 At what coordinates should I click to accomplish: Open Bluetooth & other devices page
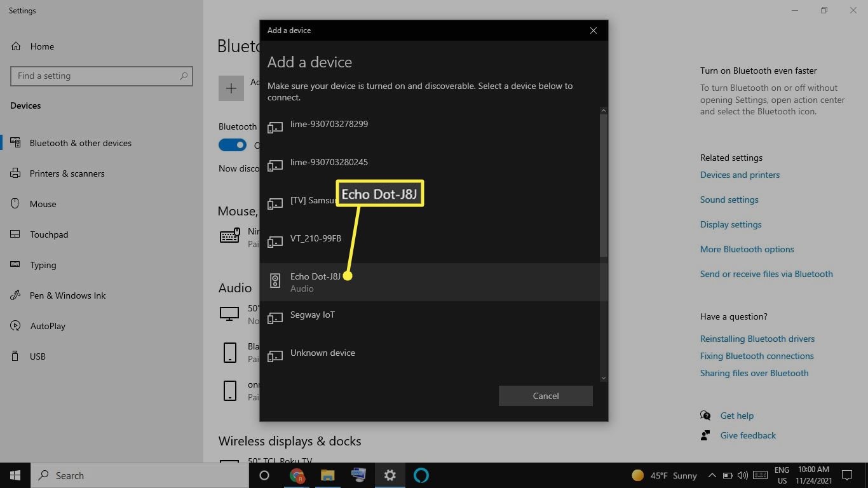(102, 143)
